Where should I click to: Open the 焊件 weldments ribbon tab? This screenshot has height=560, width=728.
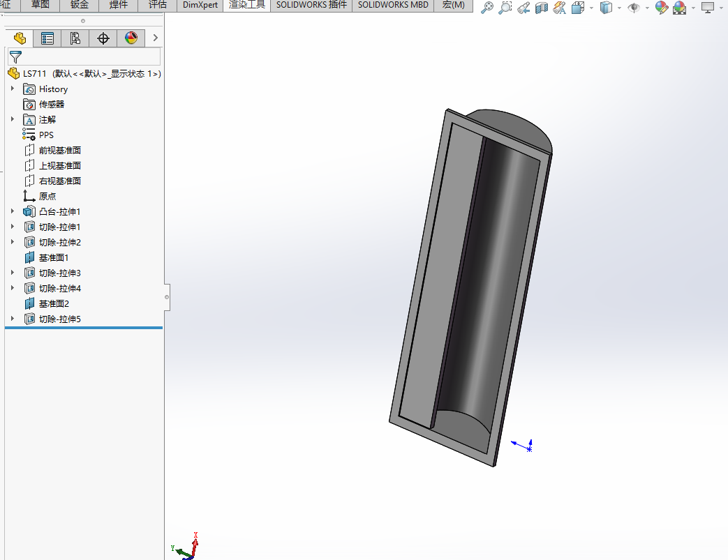[x=119, y=5]
